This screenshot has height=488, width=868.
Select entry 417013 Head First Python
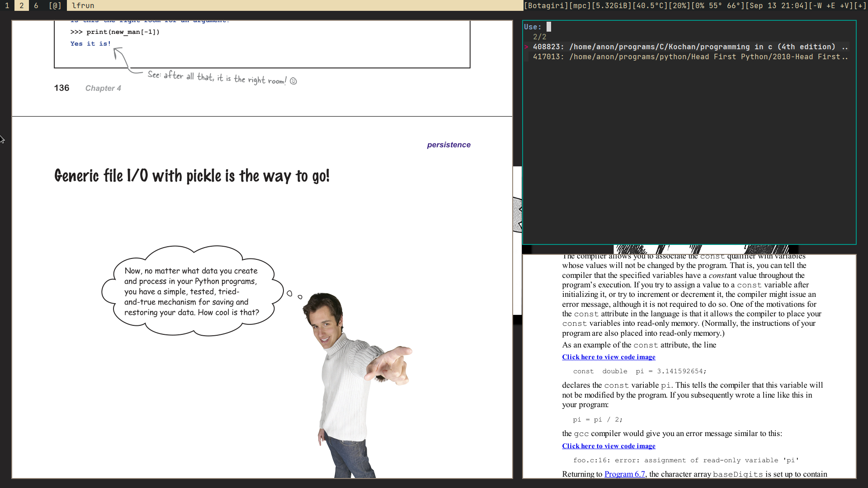(686, 56)
